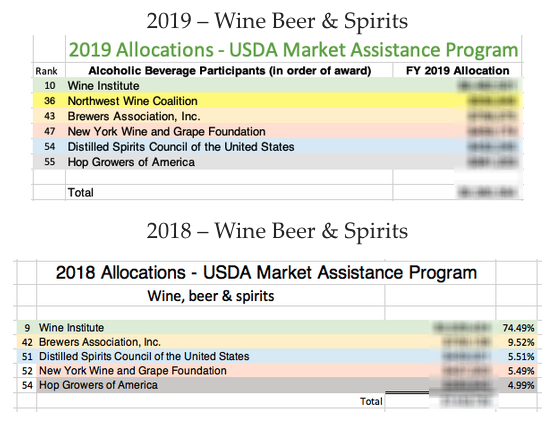
Task: Select the 9.52% Brewers Association percentage
Action: click(518, 342)
